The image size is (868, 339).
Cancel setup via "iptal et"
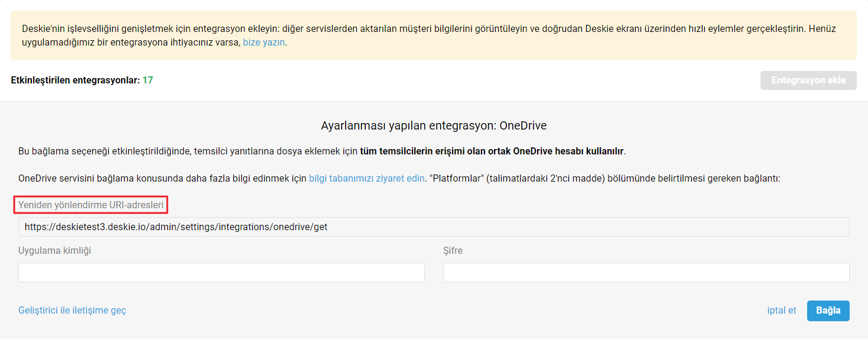[782, 310]
